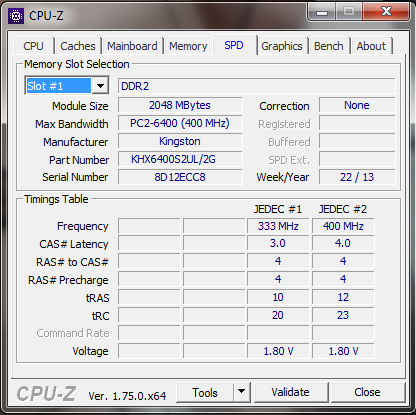This screenshot has height=415, width=416.
Task: Click the CPU-Z application icon in title bar
Action: (x=16, y=15)
